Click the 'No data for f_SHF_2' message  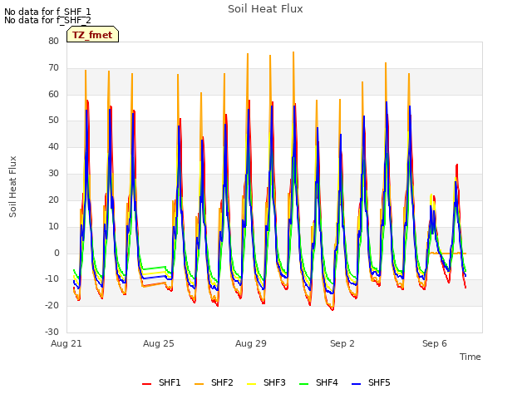[47, 20]
